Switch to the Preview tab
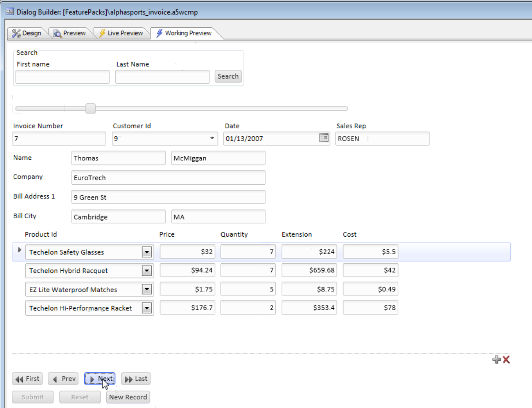 point(70,33)
